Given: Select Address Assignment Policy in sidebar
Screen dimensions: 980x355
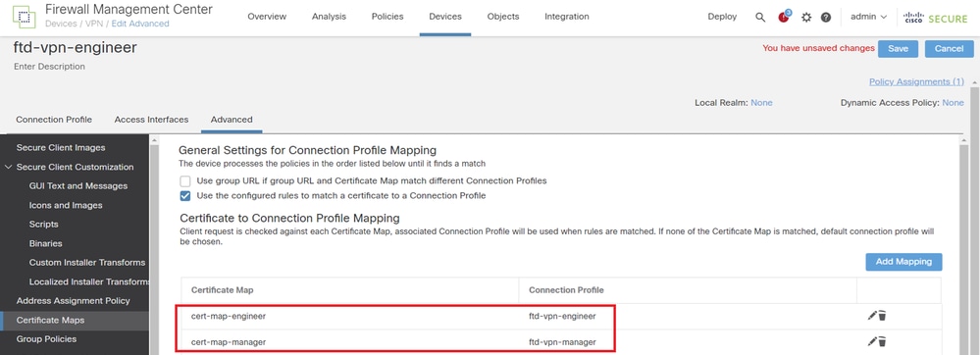Looking at the screenshot, I should click(74, 301).
